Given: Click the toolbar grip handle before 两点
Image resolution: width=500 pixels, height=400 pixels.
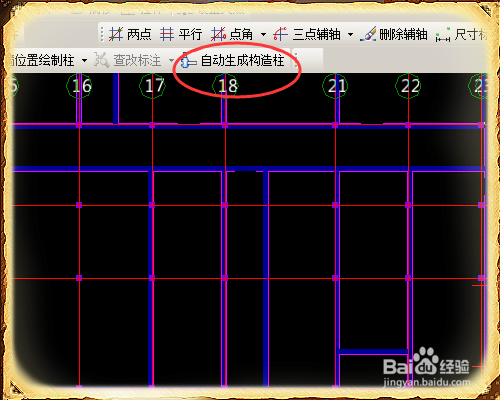Looking at the screenshot, I should [x=102, y=34].
